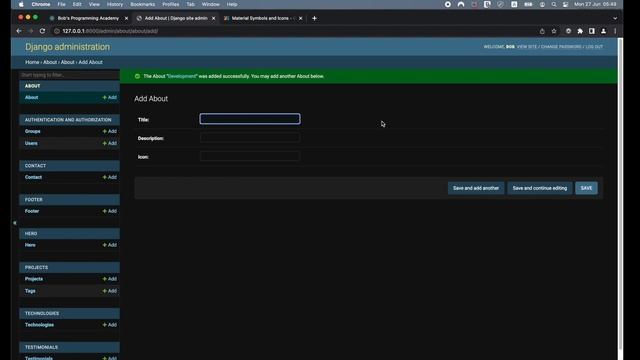Click Add next to Footer
The image size is (640, 360).
coord(110,211)
